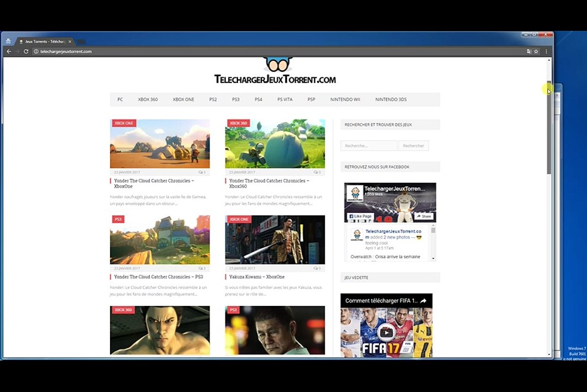
Task: Click the Yonder Cloud Catcher Chronicles – XboxOne title
Action: (154, 183)
